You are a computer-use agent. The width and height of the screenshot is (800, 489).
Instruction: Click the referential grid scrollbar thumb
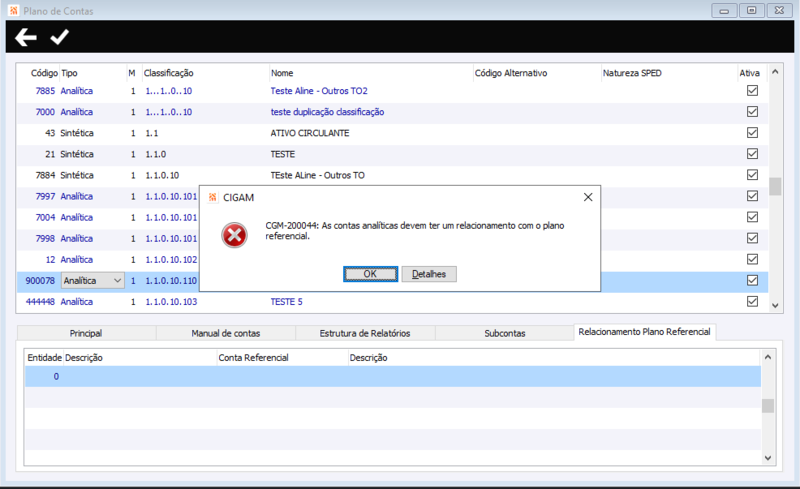pyautogui.click(x=768, y=406)
